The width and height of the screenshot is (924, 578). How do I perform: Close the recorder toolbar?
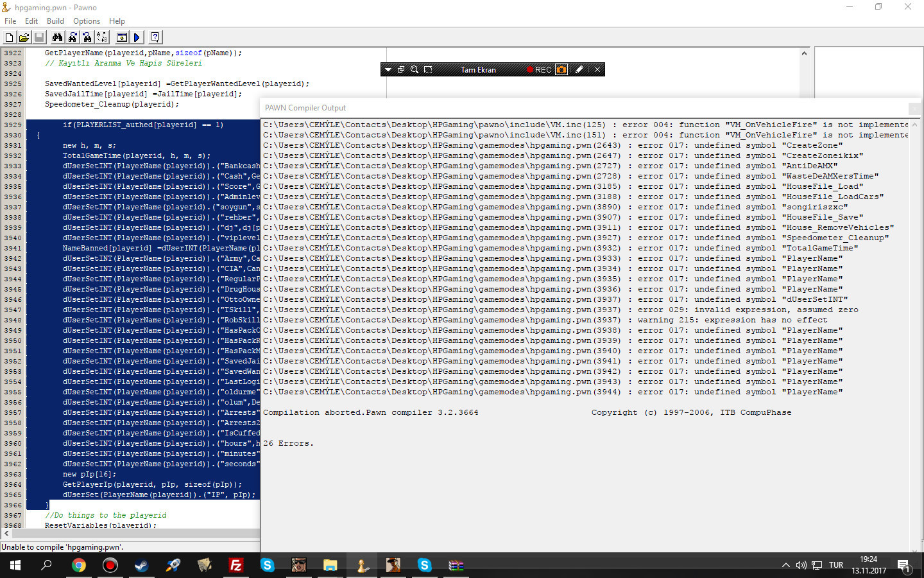pyautogui.click(x=597, y=69)
